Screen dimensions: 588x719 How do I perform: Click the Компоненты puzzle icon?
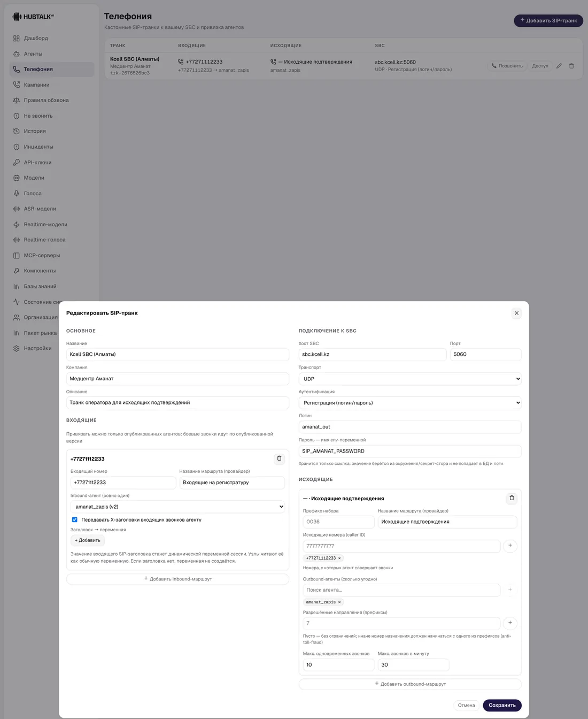point(17,271)
